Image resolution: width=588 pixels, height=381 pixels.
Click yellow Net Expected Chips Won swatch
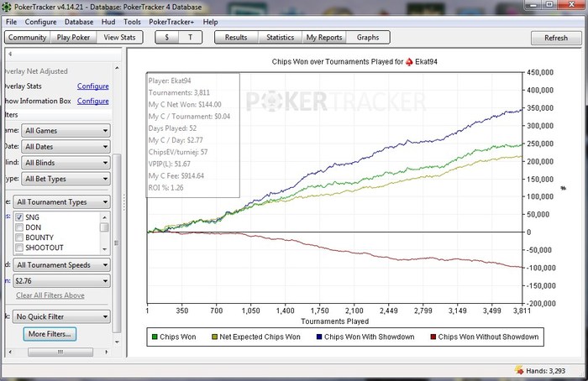tap(214, 337)
